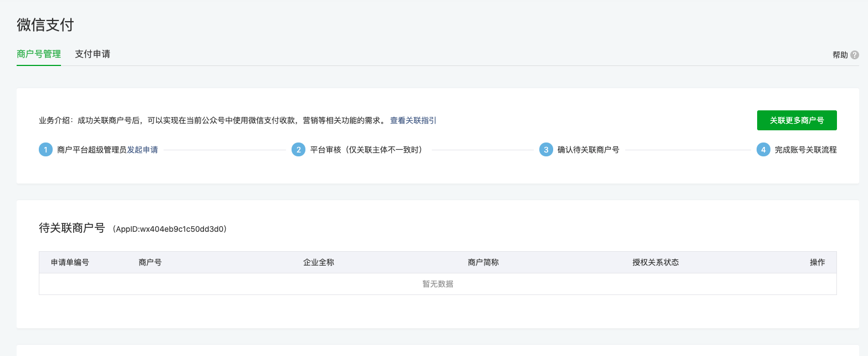Click the 待关联商户号 section heading

(x=72, y=228)
